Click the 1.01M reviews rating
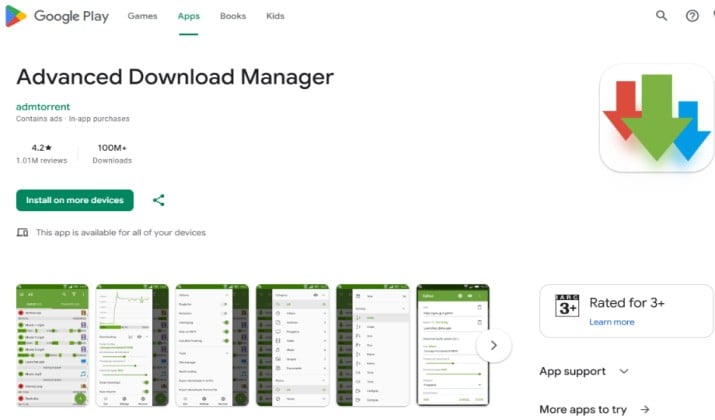 (x=41, y=154)
